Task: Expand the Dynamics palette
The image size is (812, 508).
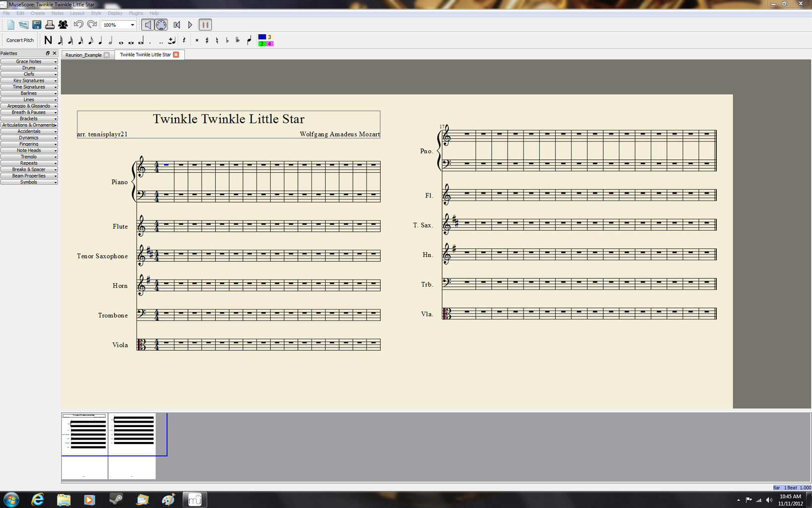Action: click(x=29, y=138)
